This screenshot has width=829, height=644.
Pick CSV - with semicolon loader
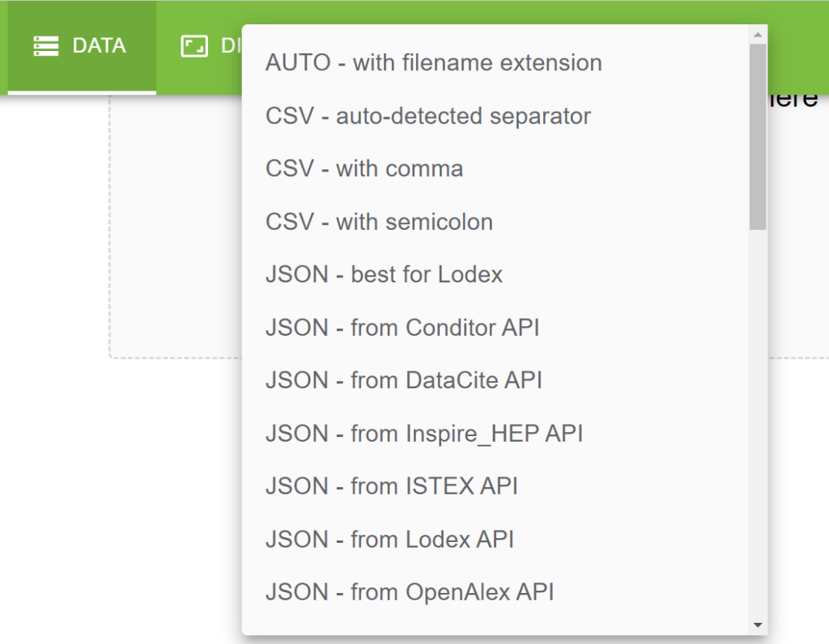point(495,222)
